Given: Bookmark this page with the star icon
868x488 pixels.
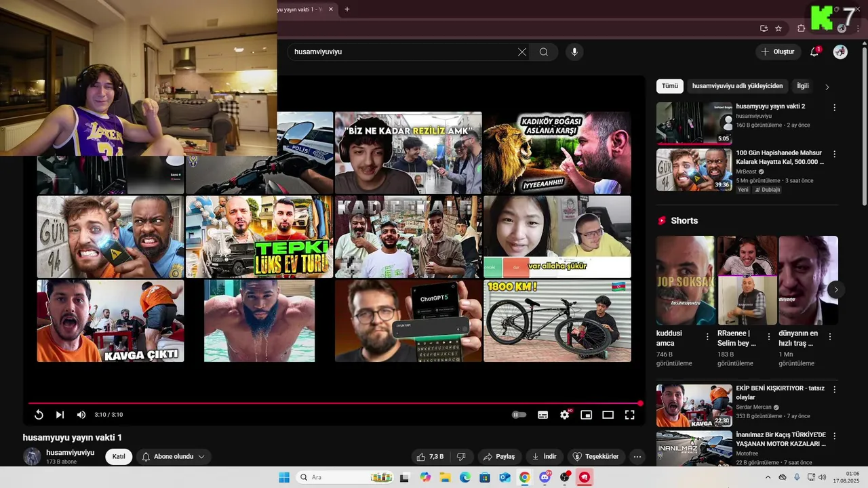Looking at the screenshot, I should click(778, 28).
